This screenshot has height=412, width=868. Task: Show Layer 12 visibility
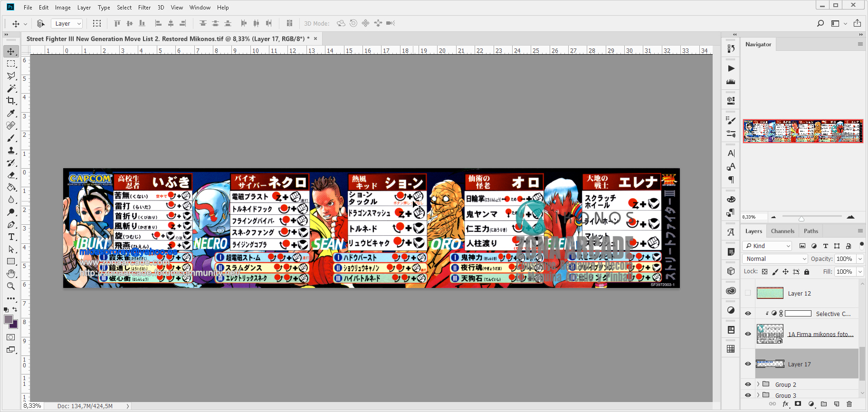coord(748,293)
